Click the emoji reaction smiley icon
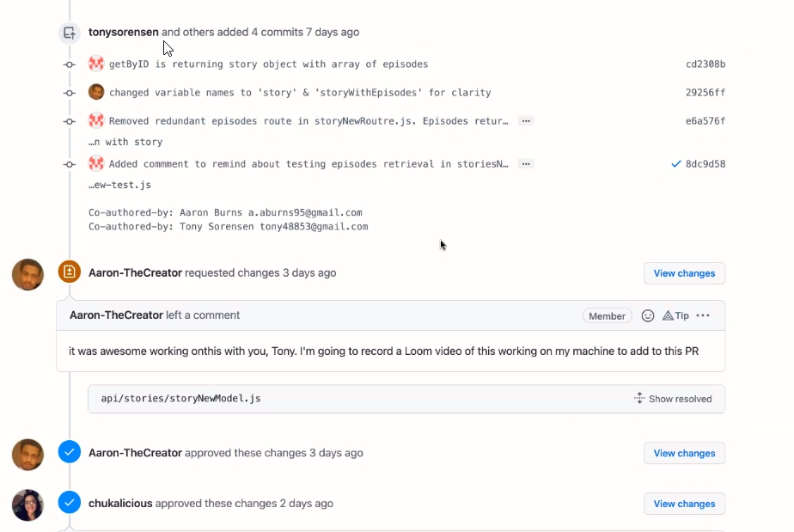 pos(648,315)
